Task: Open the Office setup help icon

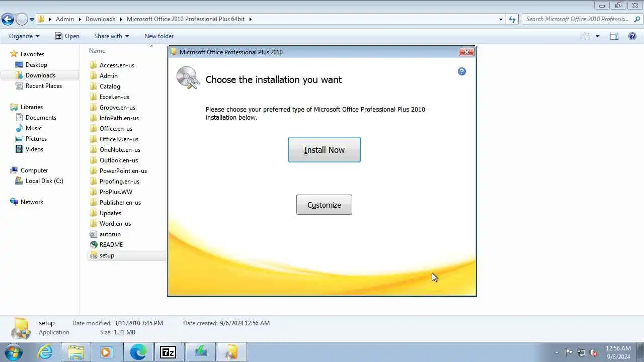Action: (461, 71)
